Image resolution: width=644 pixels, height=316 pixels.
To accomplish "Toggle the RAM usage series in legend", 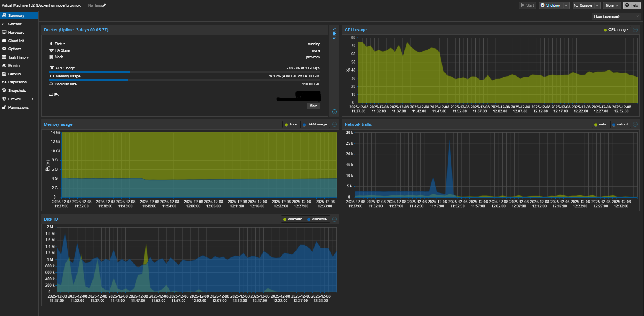I will (315, 124).
